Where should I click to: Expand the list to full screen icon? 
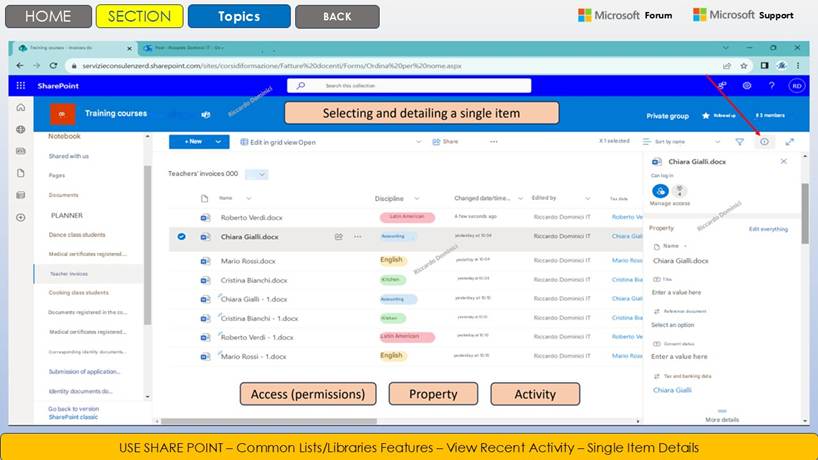(789, 142)
